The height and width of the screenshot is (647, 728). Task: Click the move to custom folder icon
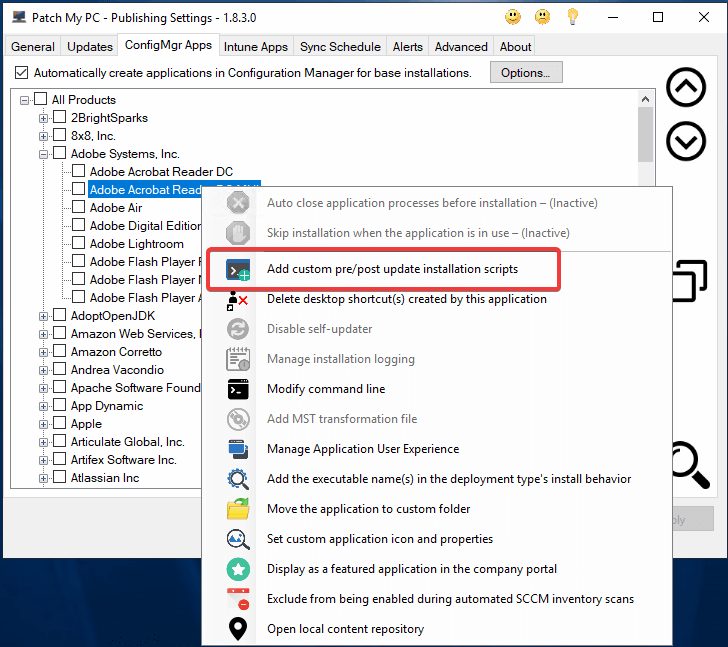[x=238, y=509]
